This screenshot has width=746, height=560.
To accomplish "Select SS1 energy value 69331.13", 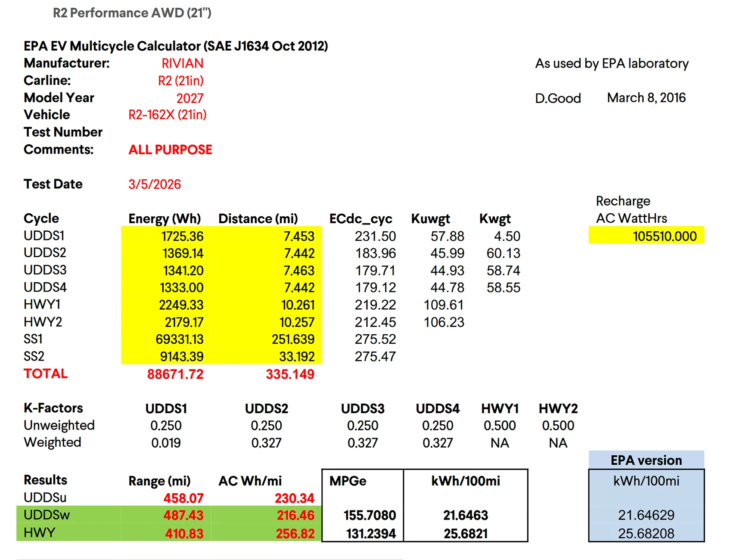I will (x=179, y=339).
